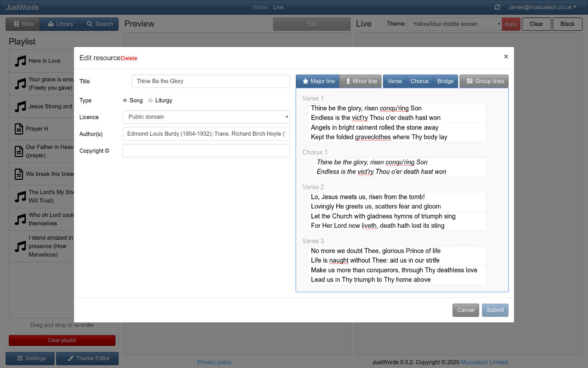Click the Edit button in the Preview panel

click(x=312, y=24)
